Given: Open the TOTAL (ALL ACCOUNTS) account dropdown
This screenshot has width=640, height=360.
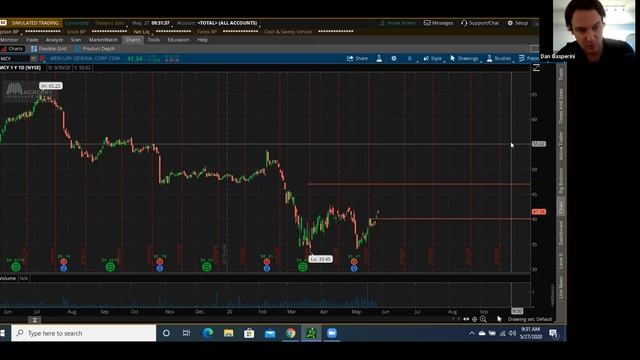Looking at the screenshot, I should coord(227,23).
